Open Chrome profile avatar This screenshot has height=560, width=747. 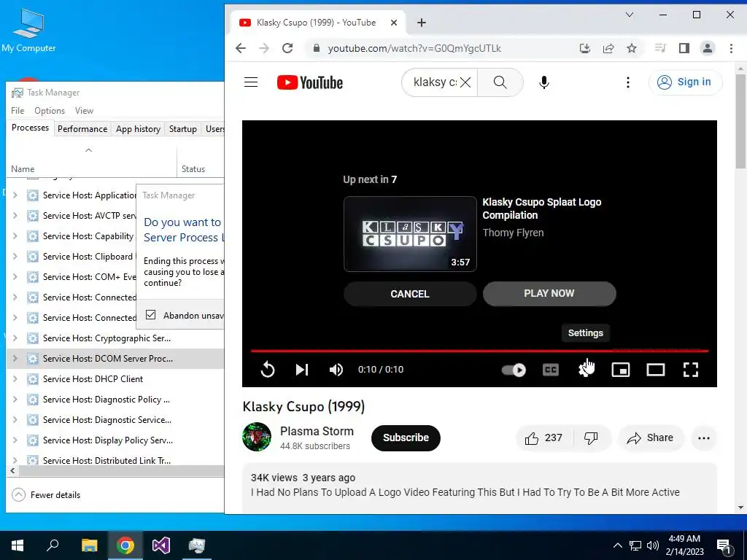(x=708, y=48)
